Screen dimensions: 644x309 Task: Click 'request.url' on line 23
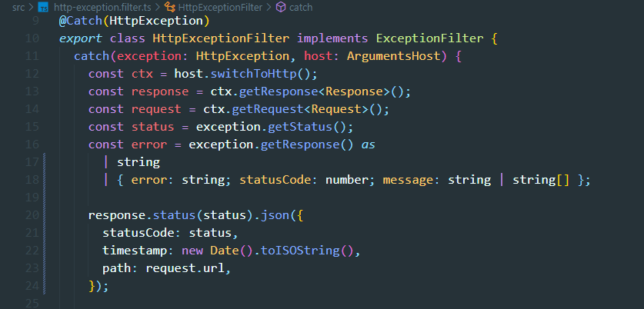[185, 268]
